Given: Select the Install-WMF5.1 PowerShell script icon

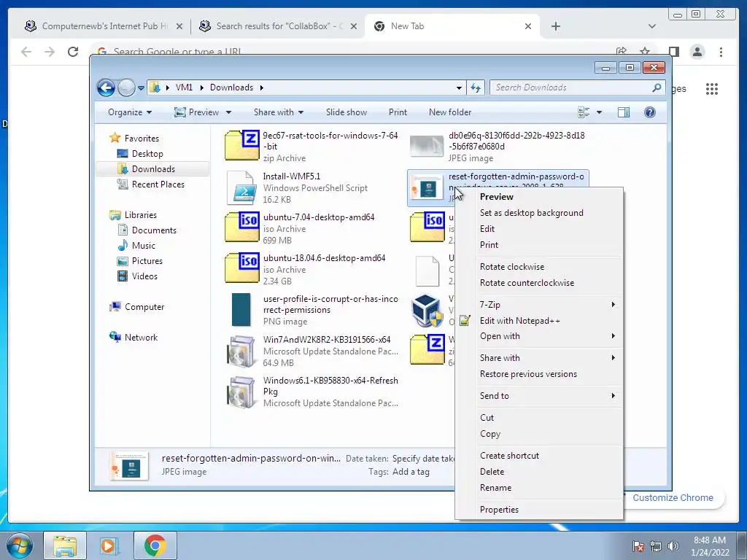Looking at the screenshot, I should click(242, 187).
